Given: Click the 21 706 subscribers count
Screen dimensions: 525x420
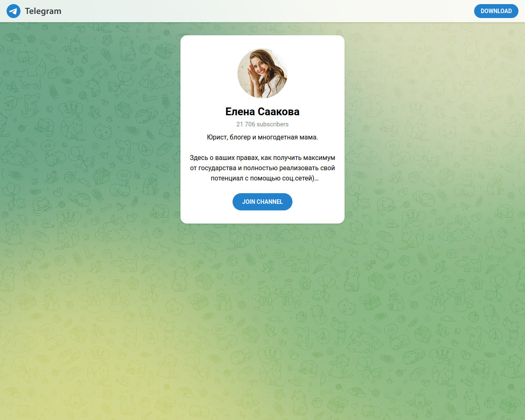Looking at the screenshot, I should coord(262,124).
